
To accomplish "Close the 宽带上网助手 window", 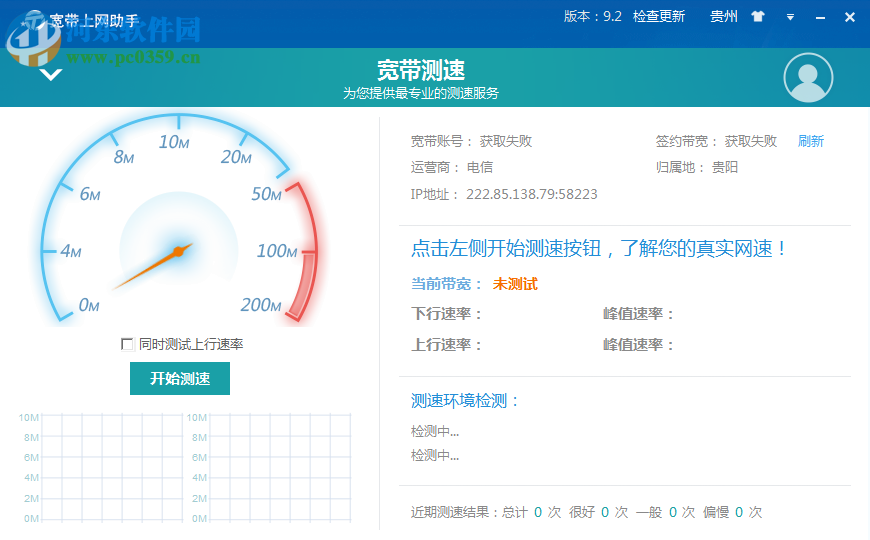I will pos(849,17).
